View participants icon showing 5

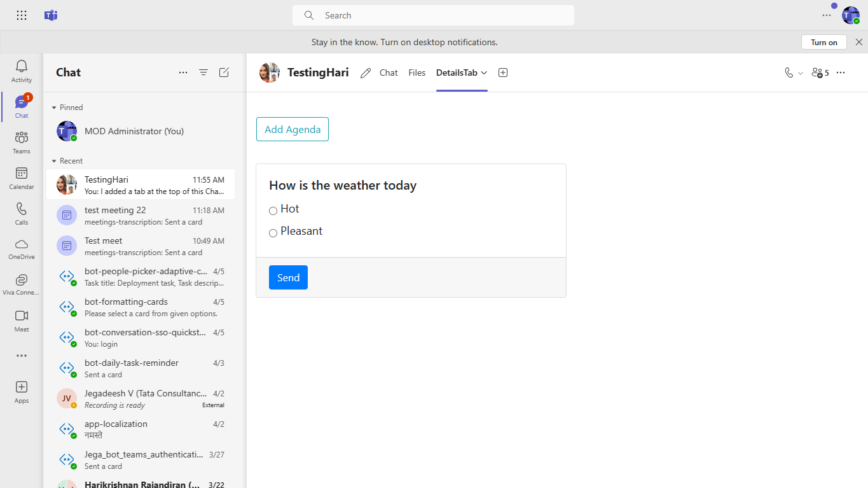coord(820,73)
